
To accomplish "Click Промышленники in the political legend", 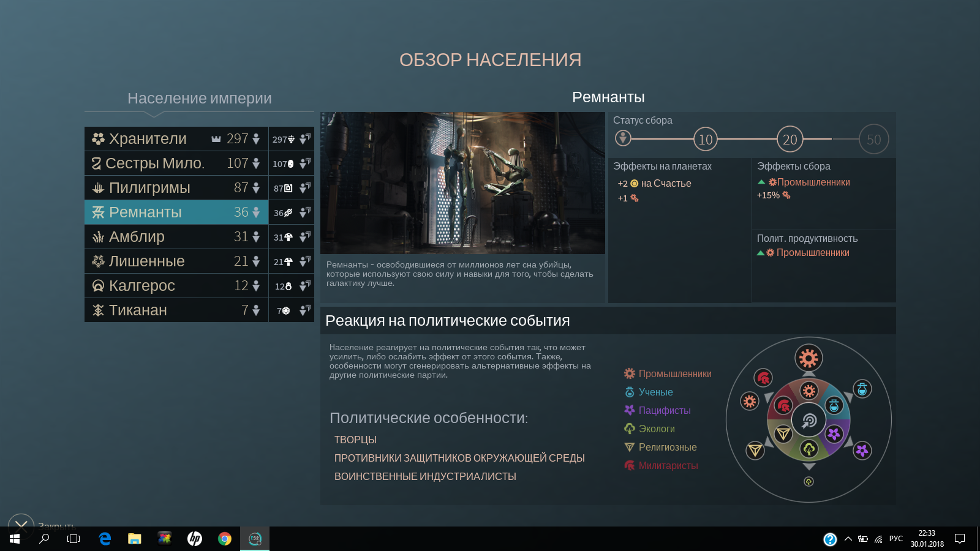I will pos(668,373).
